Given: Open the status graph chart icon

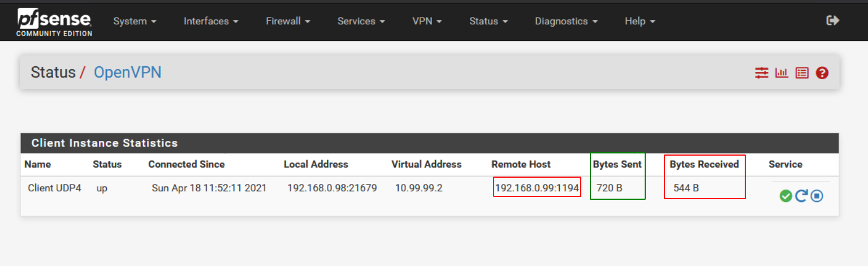Looking at the screenshot, I should click(781, 73).
